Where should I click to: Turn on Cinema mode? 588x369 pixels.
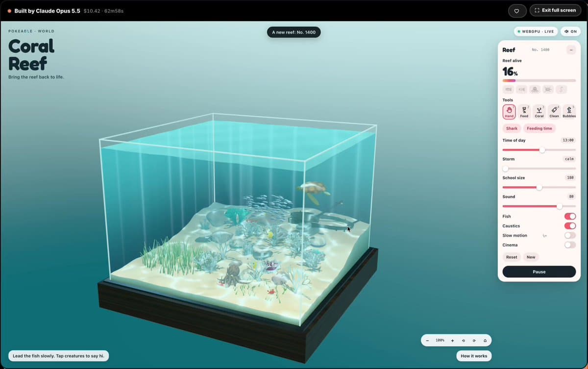coord(570,245)
